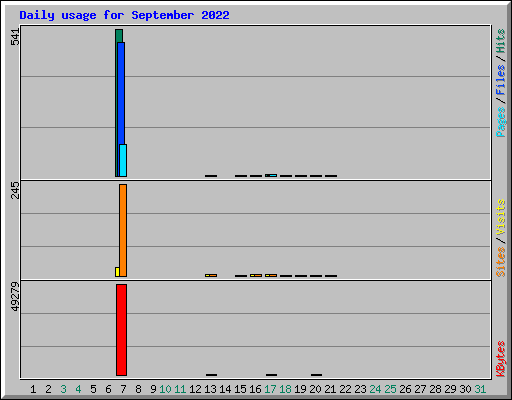Click the red 'KBytes' legend label
The height and width of the screenshot is (400, 512).
(501, 359)
